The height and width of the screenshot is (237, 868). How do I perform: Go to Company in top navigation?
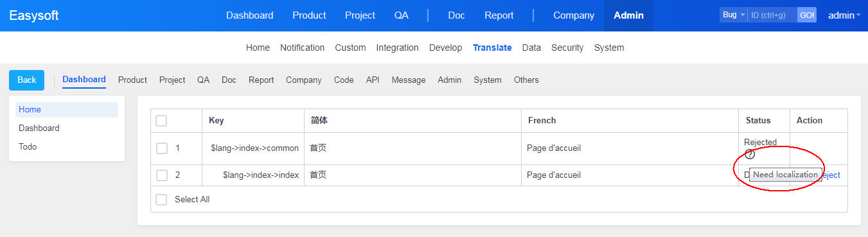tap(574, 15)
